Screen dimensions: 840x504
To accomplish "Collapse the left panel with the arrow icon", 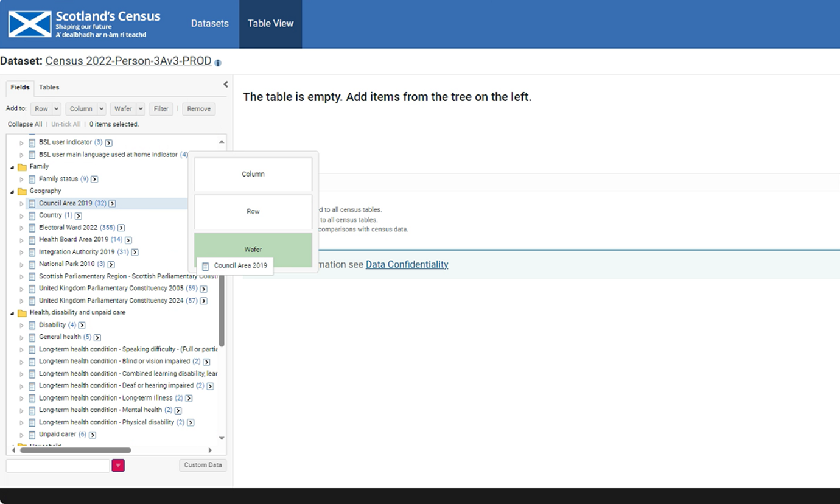I will point(225,85).
